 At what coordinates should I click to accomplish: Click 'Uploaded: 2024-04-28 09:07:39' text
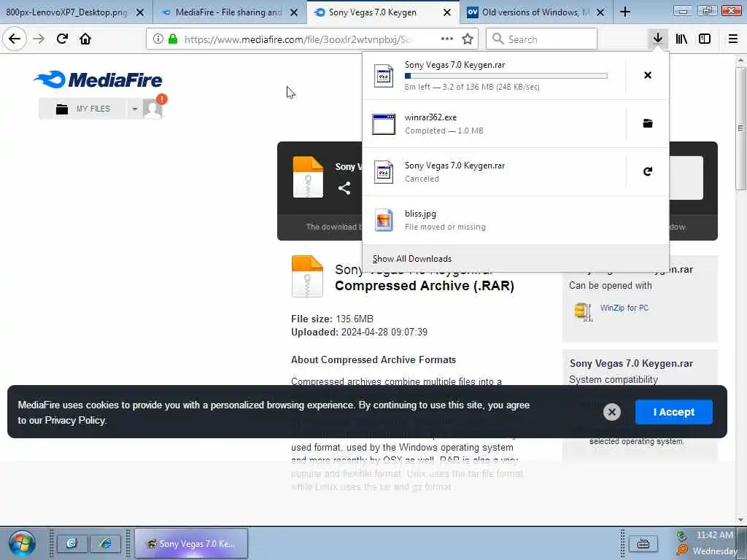(x=359, y=332)
